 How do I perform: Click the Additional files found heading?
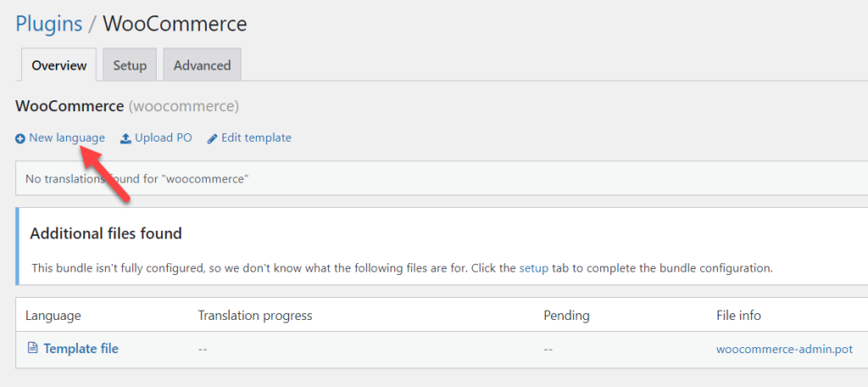106,233
